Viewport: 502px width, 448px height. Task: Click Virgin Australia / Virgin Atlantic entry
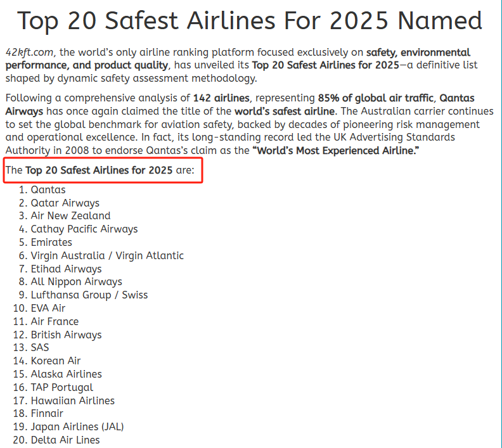(107, 256)
